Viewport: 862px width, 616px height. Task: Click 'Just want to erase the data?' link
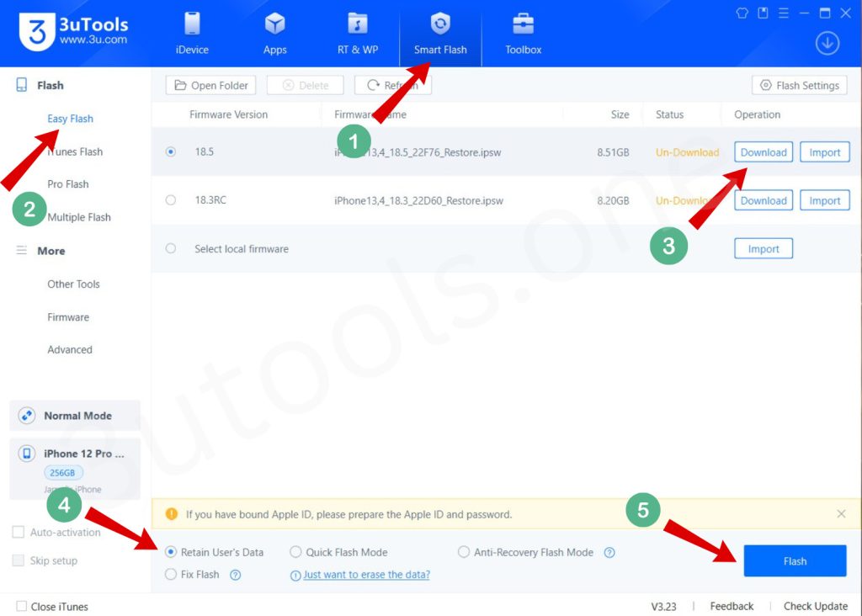pos(367,575)
